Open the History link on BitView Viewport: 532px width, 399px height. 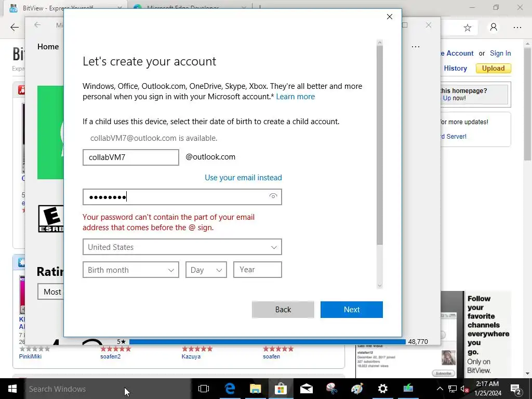pyautogui.click(x=455, y=68)
